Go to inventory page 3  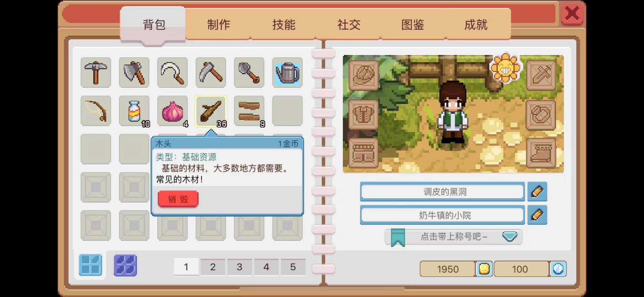coord(239,267)
